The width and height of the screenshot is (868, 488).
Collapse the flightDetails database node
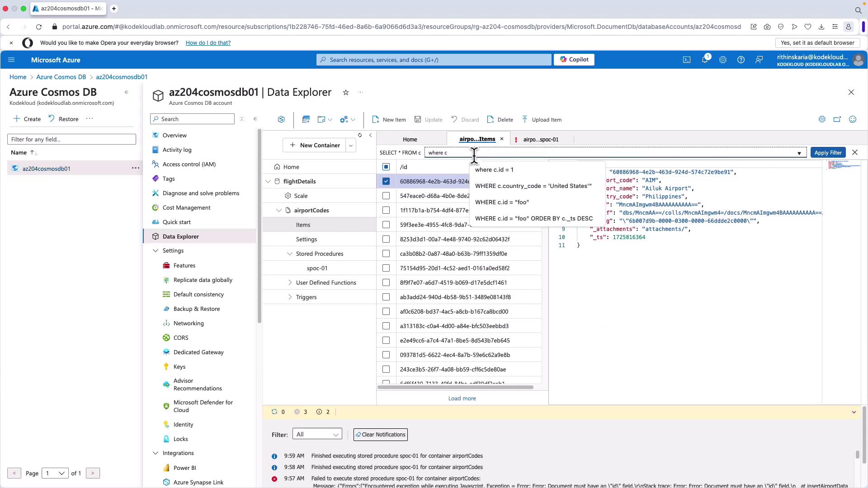pos(268,181)
